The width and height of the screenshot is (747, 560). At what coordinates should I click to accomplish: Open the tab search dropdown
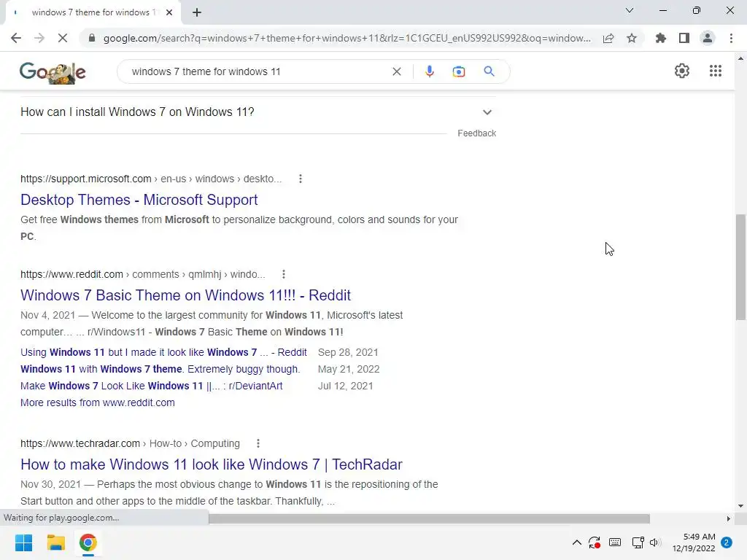point(630,10)
